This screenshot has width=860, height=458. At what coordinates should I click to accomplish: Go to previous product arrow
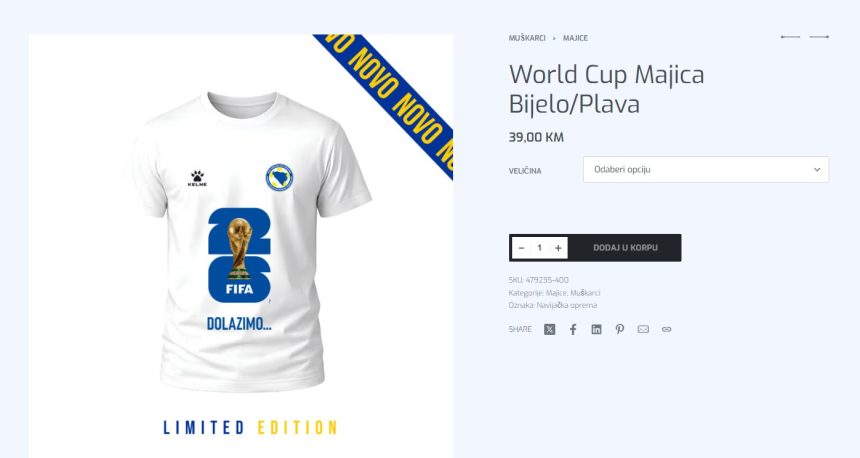790,37
